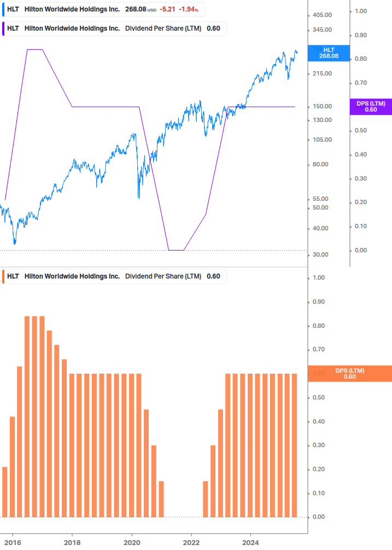The width and height of the screenshot is (392, 550).
Task: Click the 268.08 USD price in legend
Action: pos(141,9)
